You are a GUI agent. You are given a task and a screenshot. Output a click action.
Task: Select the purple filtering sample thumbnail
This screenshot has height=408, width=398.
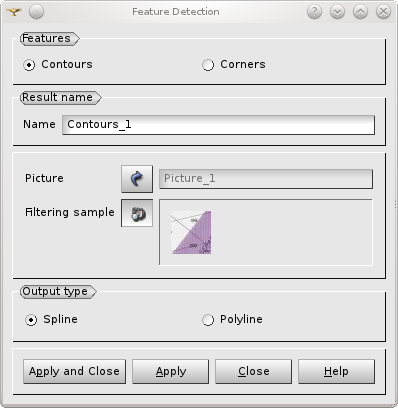point(191,232)
